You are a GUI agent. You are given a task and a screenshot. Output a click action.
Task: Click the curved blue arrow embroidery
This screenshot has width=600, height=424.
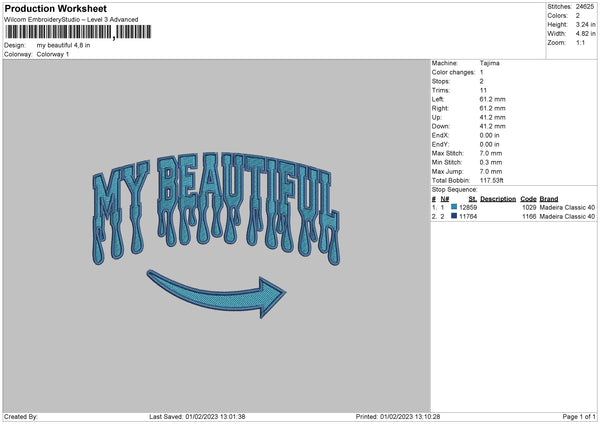(x=216, y=294)
